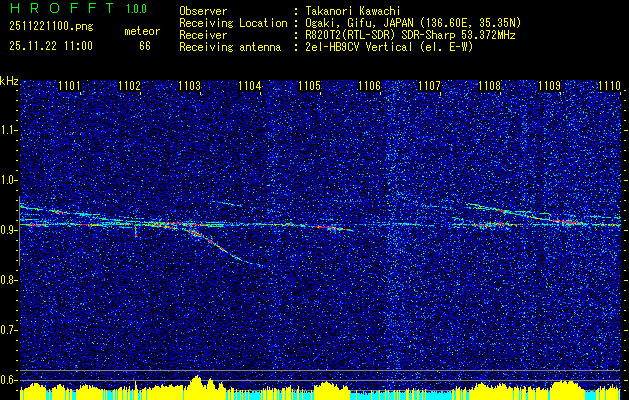Click the 1103 time marker
This screenshot has height=400, width=629.
(189, 86)
